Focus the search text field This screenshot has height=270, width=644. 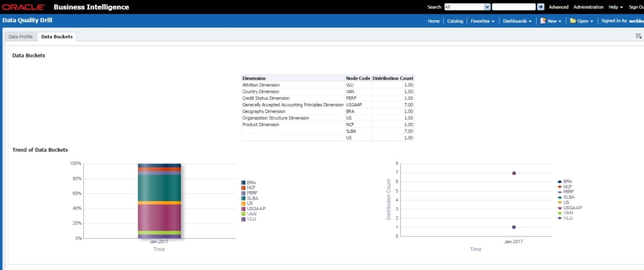[513, 7]
